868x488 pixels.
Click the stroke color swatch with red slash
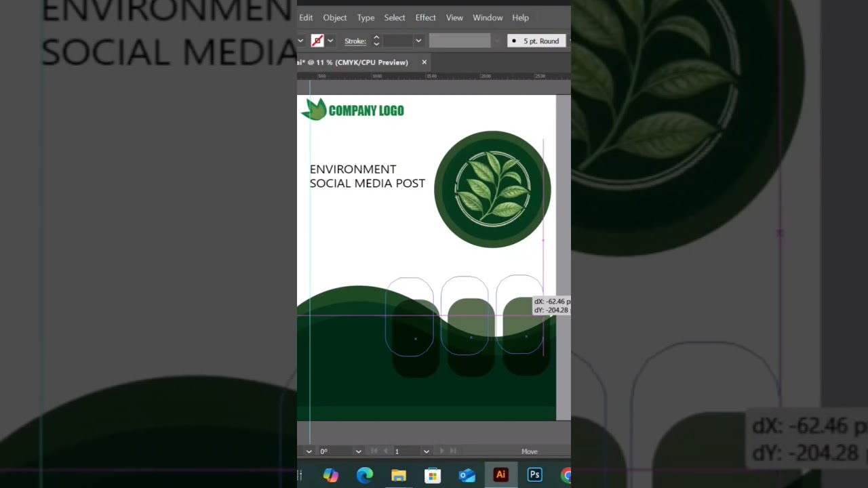point(317,41)
